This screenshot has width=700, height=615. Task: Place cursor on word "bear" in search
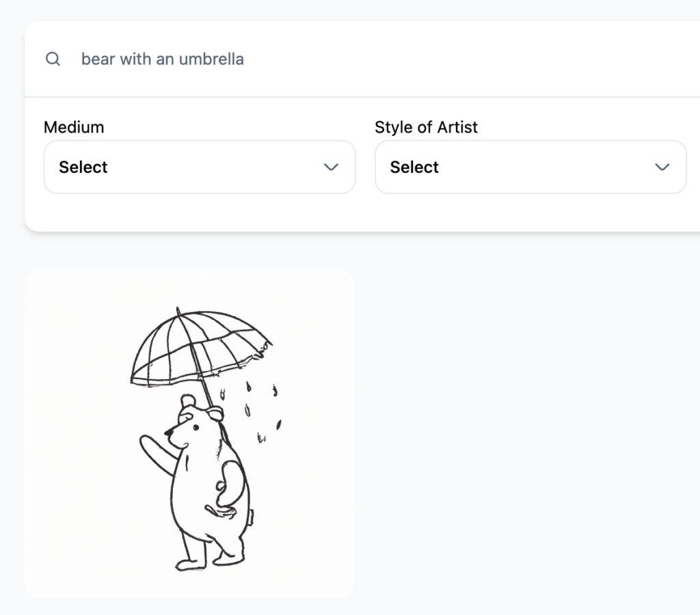tap(98, 59)
